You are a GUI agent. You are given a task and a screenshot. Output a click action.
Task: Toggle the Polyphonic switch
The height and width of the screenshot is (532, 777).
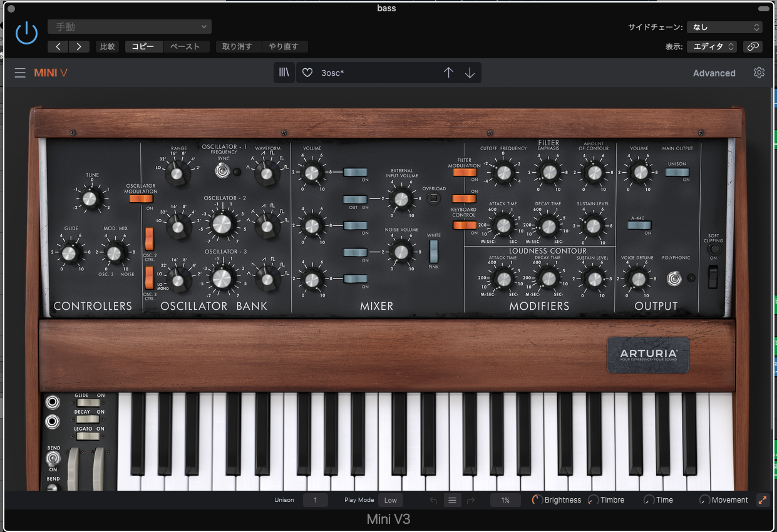(674, 279)
